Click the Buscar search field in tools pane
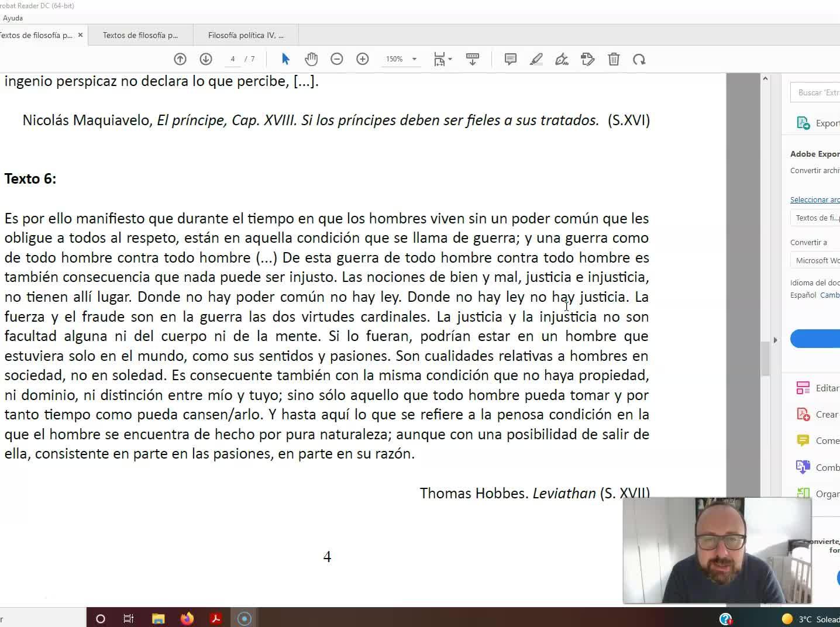The width and height of the screenshot is (840, 627). pyautogui.click(x=815, y=92)
